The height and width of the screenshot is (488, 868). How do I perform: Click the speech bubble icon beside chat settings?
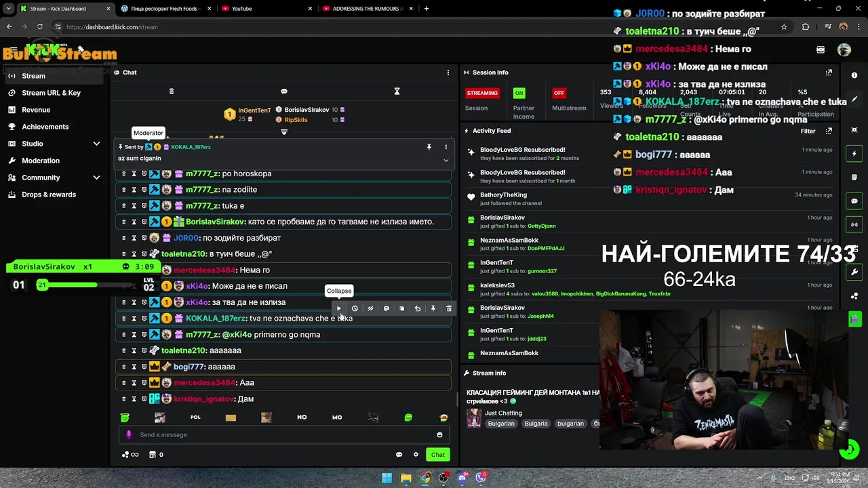pos(399,455)
